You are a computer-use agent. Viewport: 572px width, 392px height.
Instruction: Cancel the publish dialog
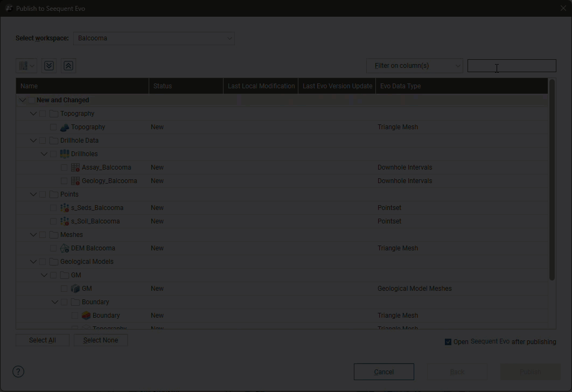point(384,372)
